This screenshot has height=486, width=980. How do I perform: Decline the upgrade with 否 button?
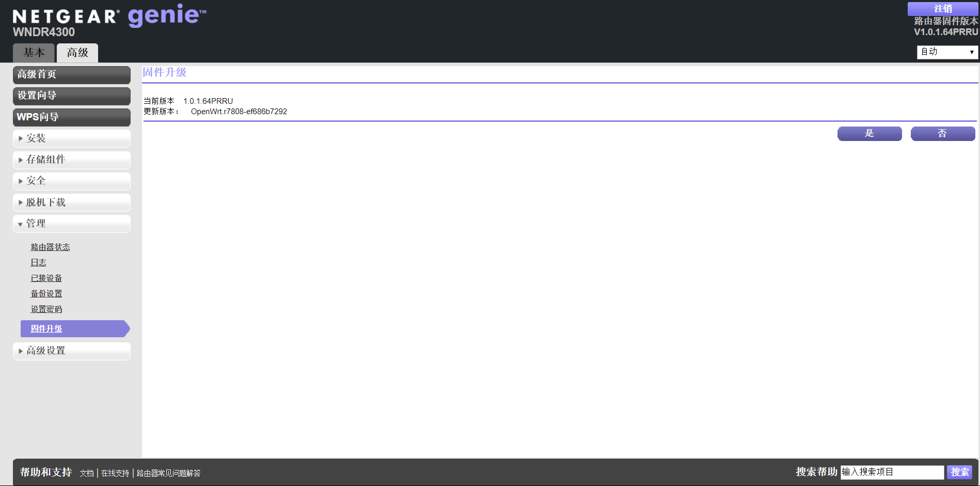943,134
